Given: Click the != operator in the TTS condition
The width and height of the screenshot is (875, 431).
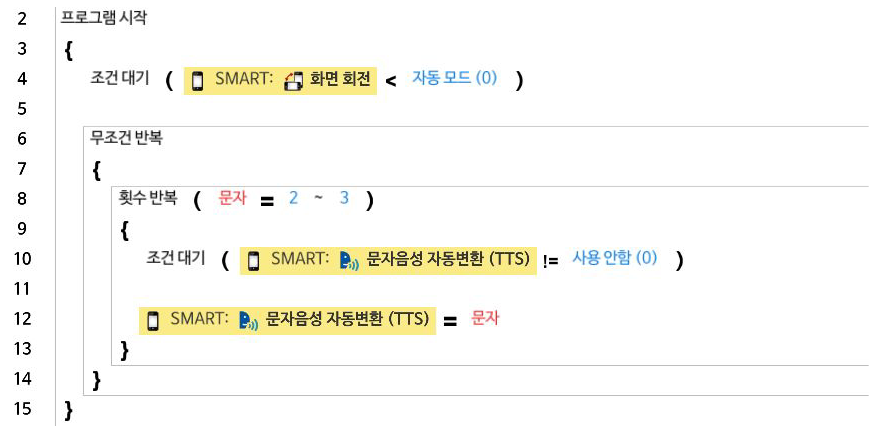Looking at the screenshot, I should click(x=551, y=260).
